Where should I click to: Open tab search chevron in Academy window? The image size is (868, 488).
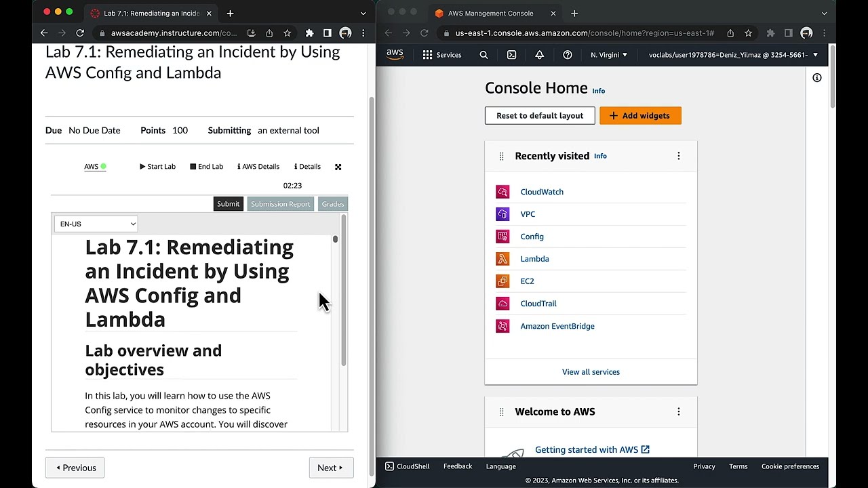point(363,13)
